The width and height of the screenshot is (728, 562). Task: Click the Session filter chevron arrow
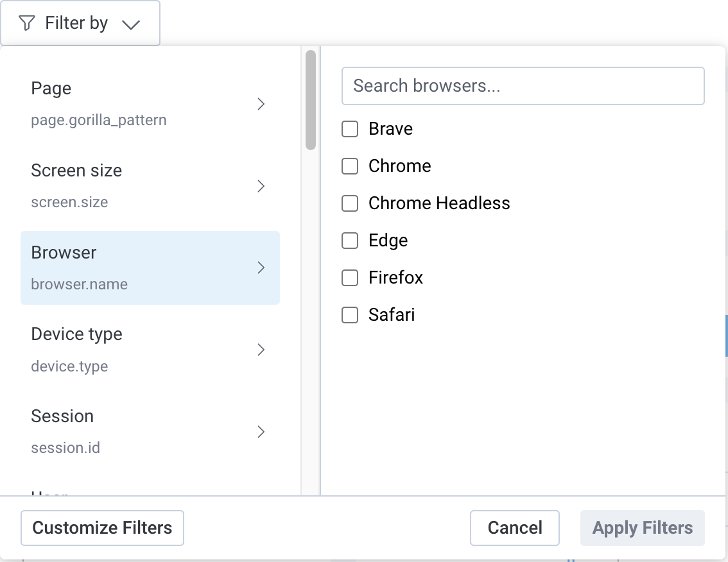261,432
